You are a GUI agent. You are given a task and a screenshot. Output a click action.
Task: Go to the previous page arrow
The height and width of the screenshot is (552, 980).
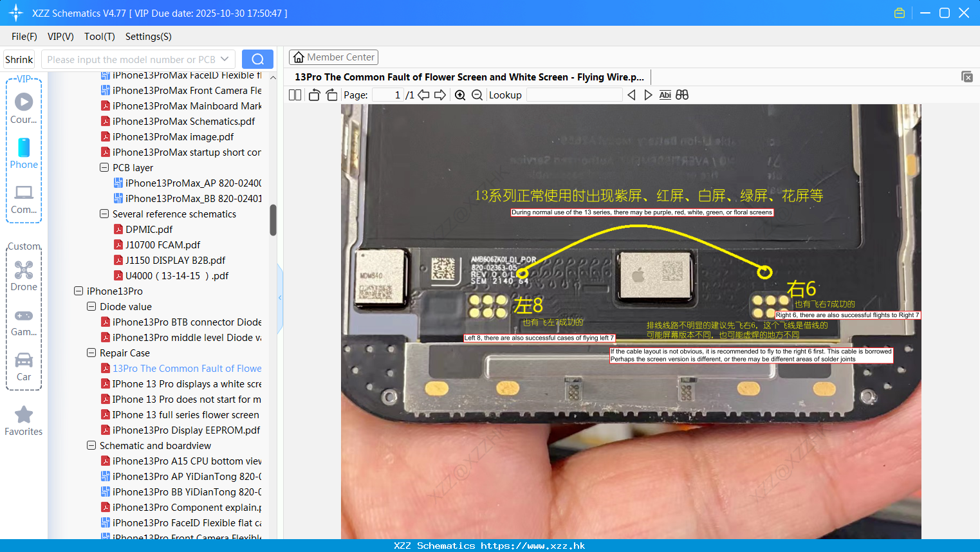click(423, 95)
